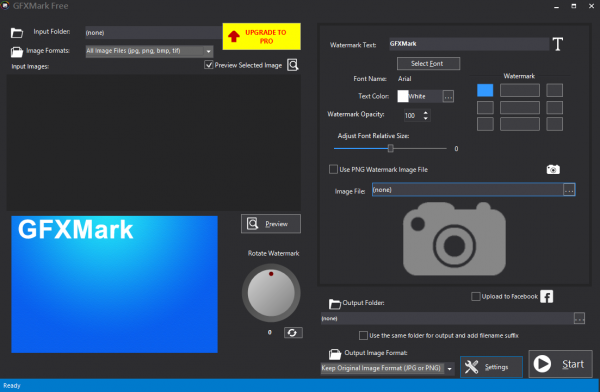The image size is (600, 392).
Task: Select bottom-center watermark position
Action: [x=520, y=124]
